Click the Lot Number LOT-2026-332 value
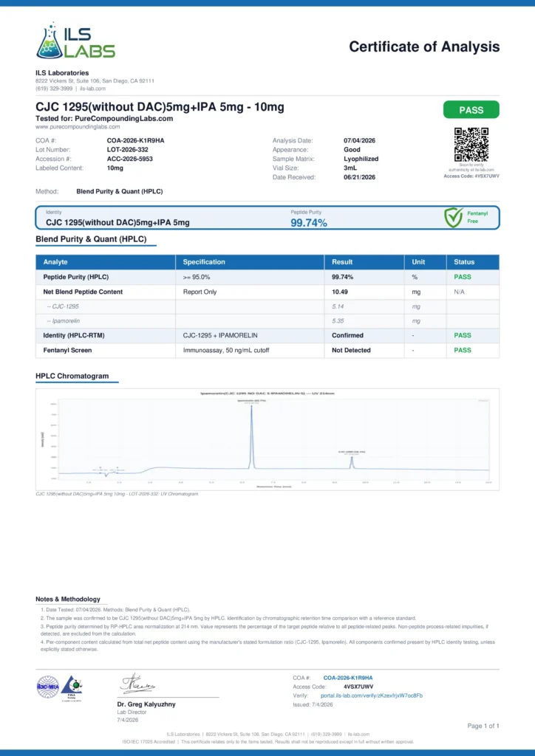Image resolution: width=535 pixels, height=756 pixels. (x=127, y=149)
